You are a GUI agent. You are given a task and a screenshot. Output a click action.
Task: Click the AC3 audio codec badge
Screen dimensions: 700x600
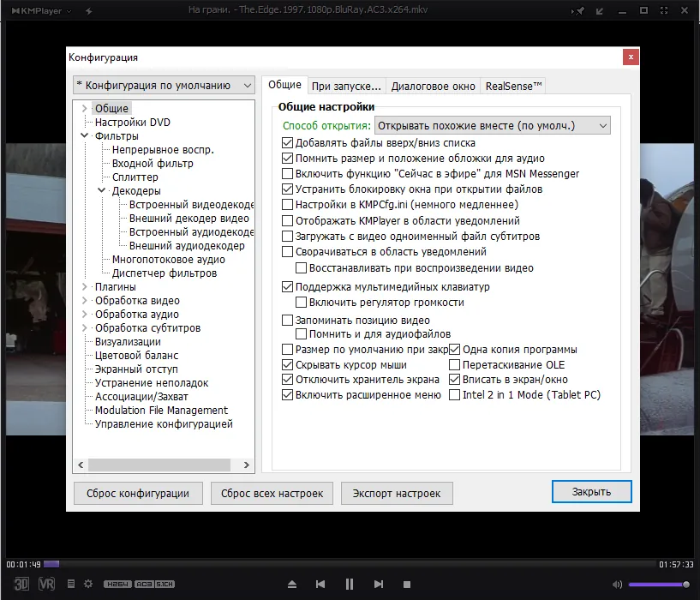[144, 584]
